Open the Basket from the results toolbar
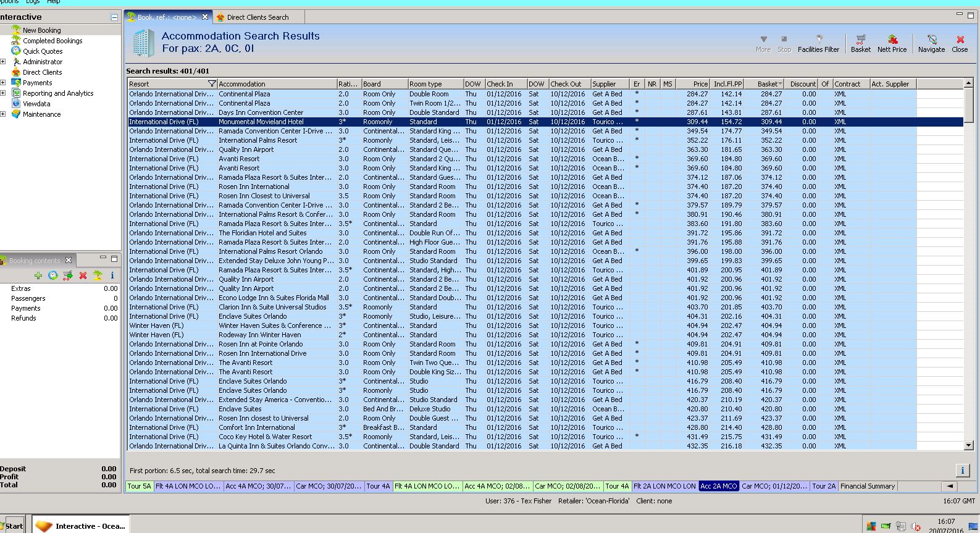This screenshot has width=980, height=533. [x=860, y=43]
